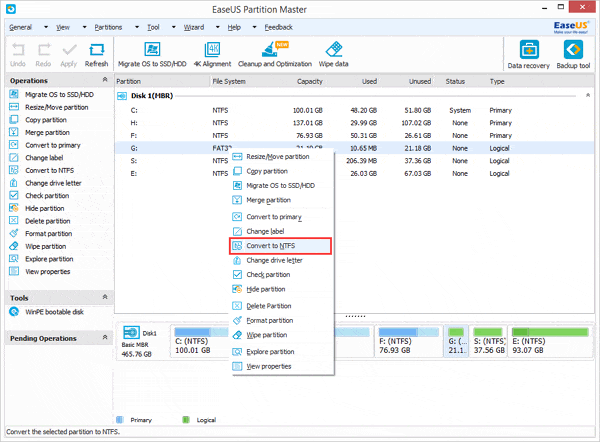
Task: Choose Resize/Move partition in context menu
Action: [x=282, y=157]
